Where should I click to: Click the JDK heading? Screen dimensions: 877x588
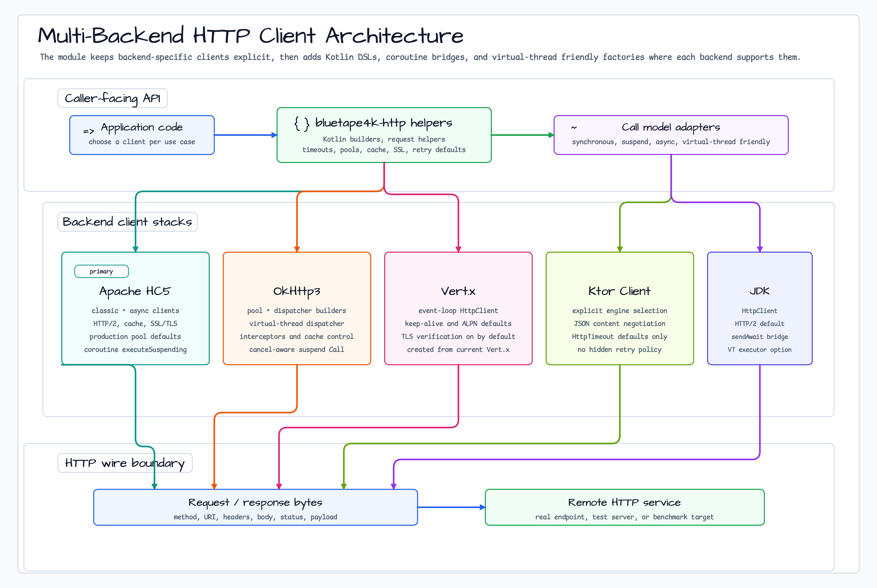(x=760, y=291)
